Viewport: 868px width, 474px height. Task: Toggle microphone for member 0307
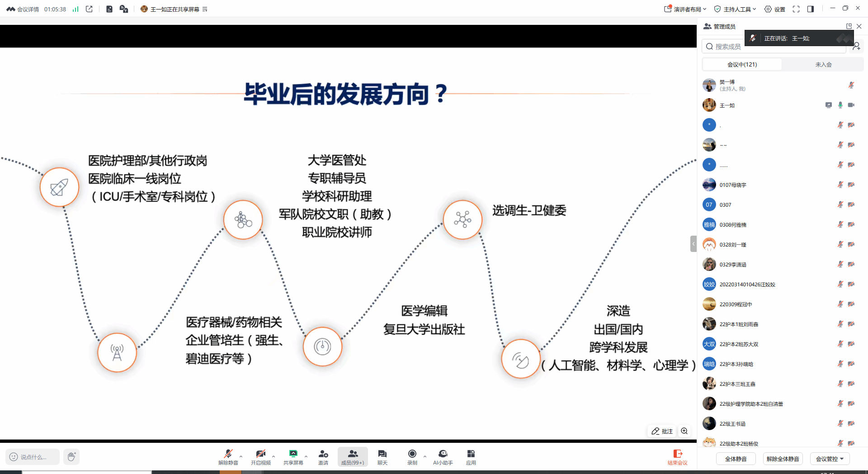click(x=840, y=205)
